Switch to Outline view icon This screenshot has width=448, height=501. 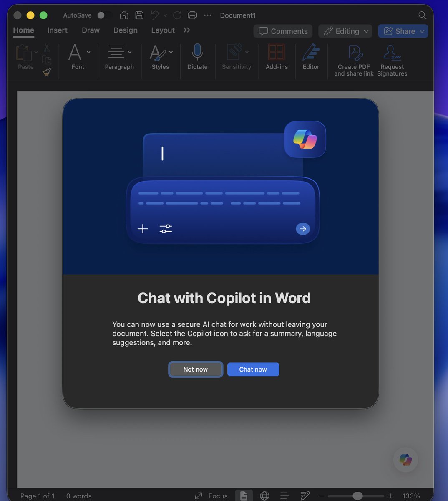(x=285, y=496)
